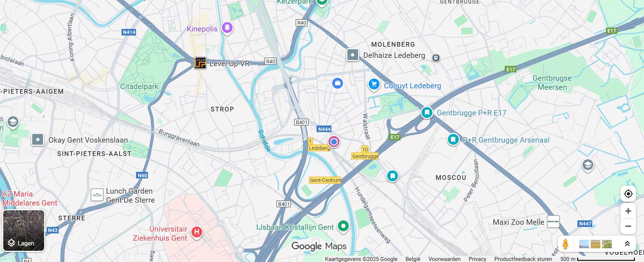644x262 pixels.
Task: Open the Voorwaarden terms link
Action: pyautogui.click(x=444, y=259)
